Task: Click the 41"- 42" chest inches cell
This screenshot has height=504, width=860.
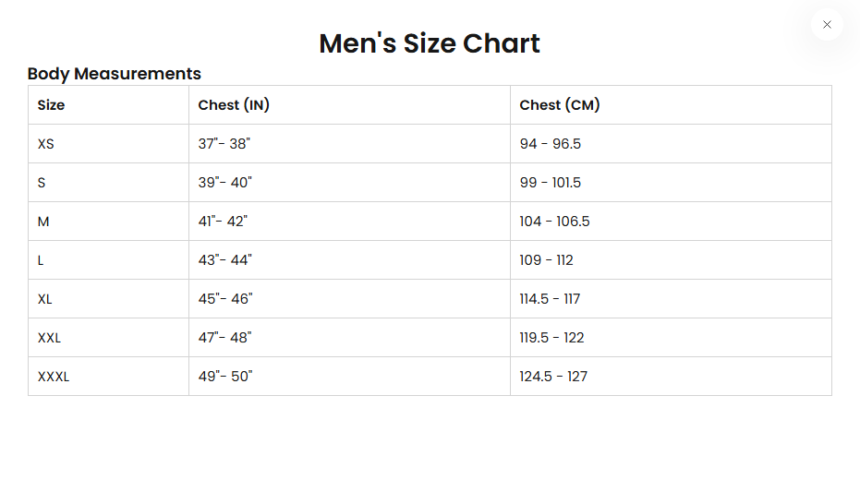Action: (x=224, y=222)
